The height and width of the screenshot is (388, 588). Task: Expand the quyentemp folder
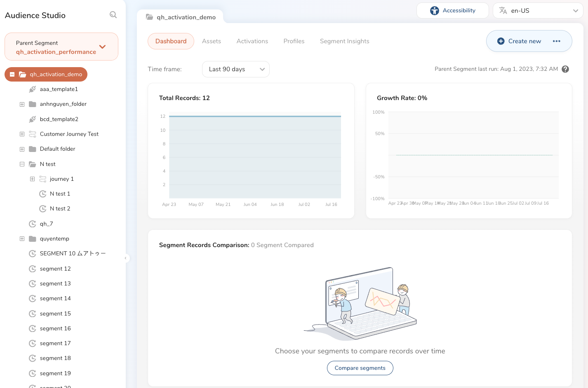(22, 239)
